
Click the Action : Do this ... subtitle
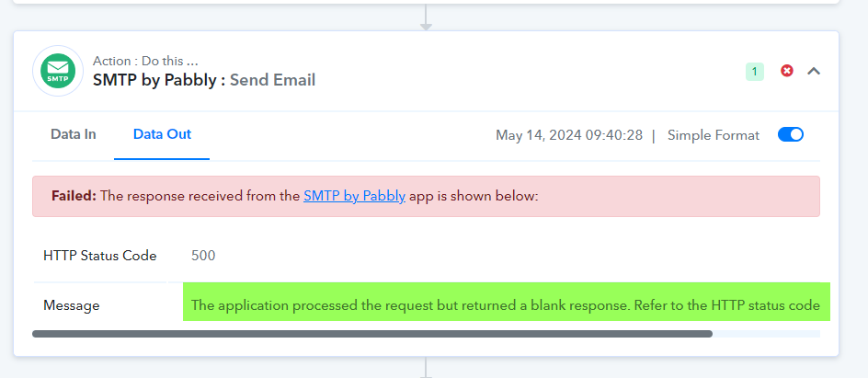coord(145,61)
